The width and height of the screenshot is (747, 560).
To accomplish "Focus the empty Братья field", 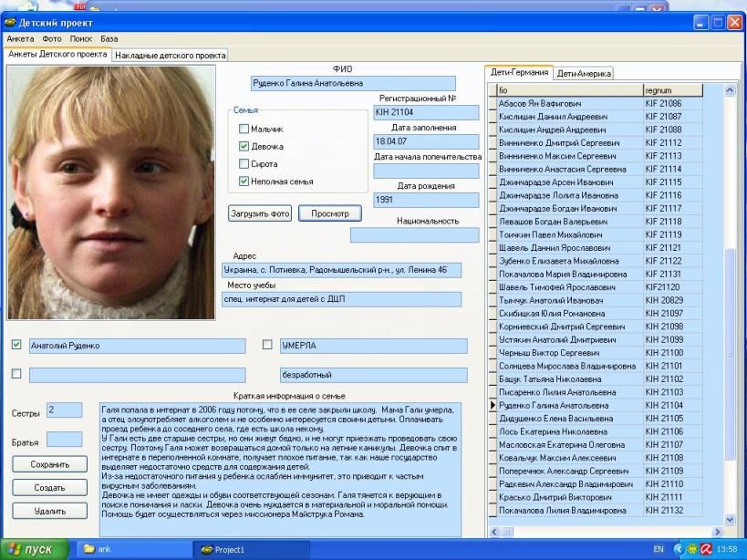I will (65, 439).
